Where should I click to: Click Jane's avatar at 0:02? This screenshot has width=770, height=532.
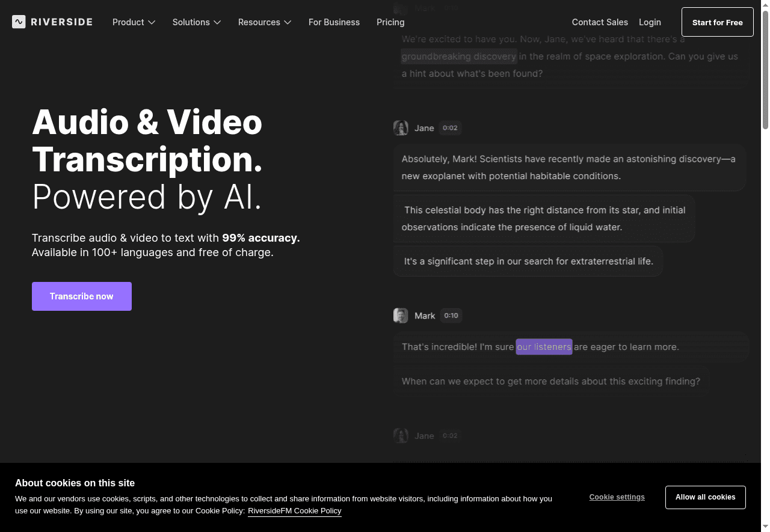401,128
